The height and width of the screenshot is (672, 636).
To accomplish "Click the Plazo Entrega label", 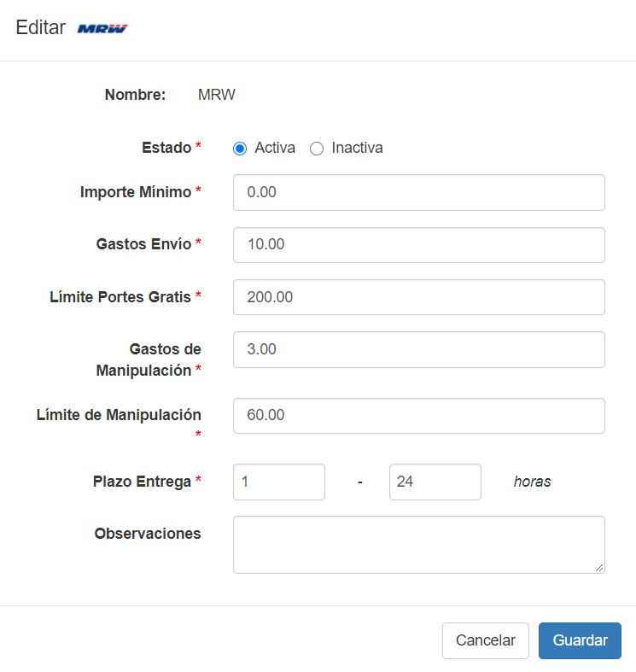I will point(142,482).
